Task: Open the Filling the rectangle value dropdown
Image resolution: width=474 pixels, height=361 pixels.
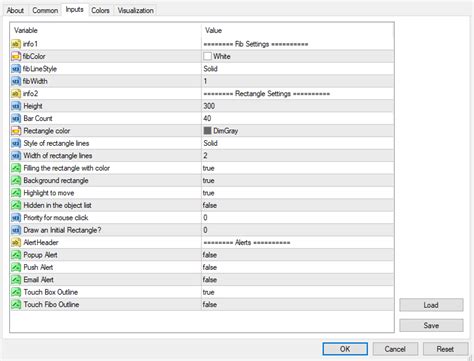Action: coord(298,168)
